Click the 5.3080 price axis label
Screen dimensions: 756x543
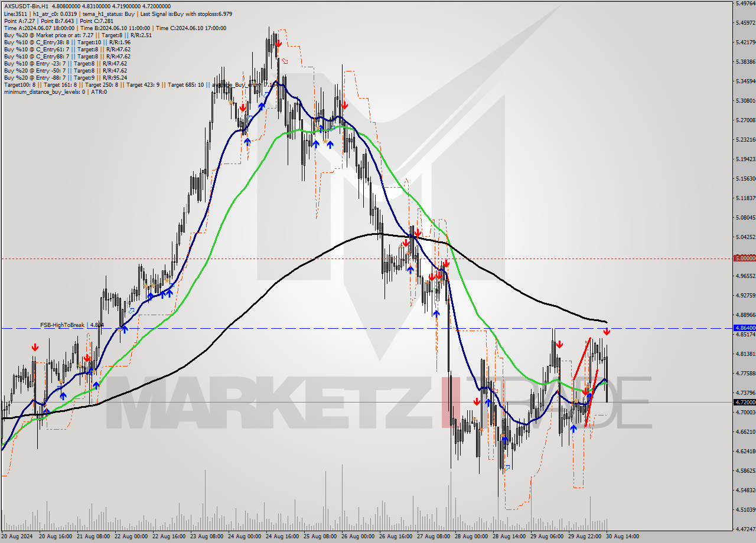[745, 101]
